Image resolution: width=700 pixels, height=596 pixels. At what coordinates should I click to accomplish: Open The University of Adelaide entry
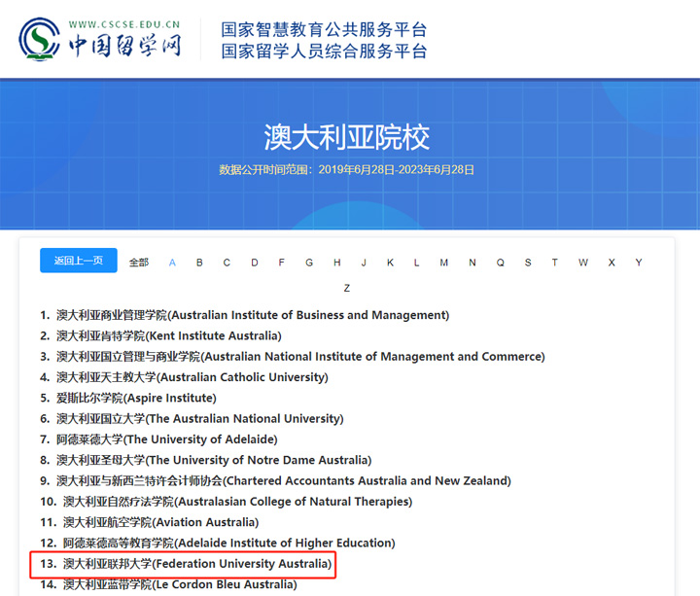[x=158, y=439]
